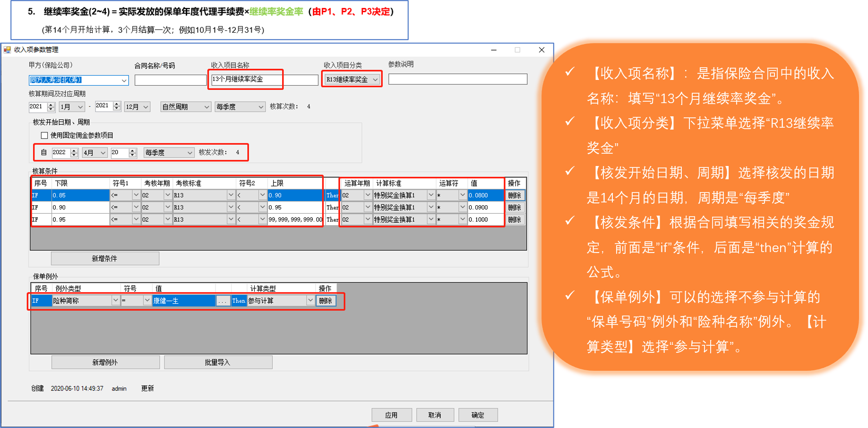Click the window icon in the title bar

(x=7, y=50)
